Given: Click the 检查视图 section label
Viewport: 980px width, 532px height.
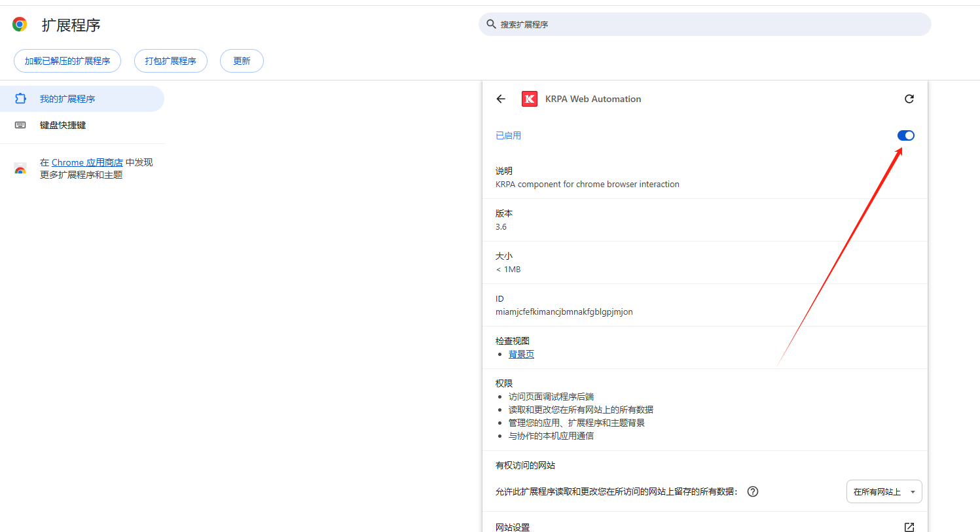Looking at the screenshot, I should (x=513, y=341).
